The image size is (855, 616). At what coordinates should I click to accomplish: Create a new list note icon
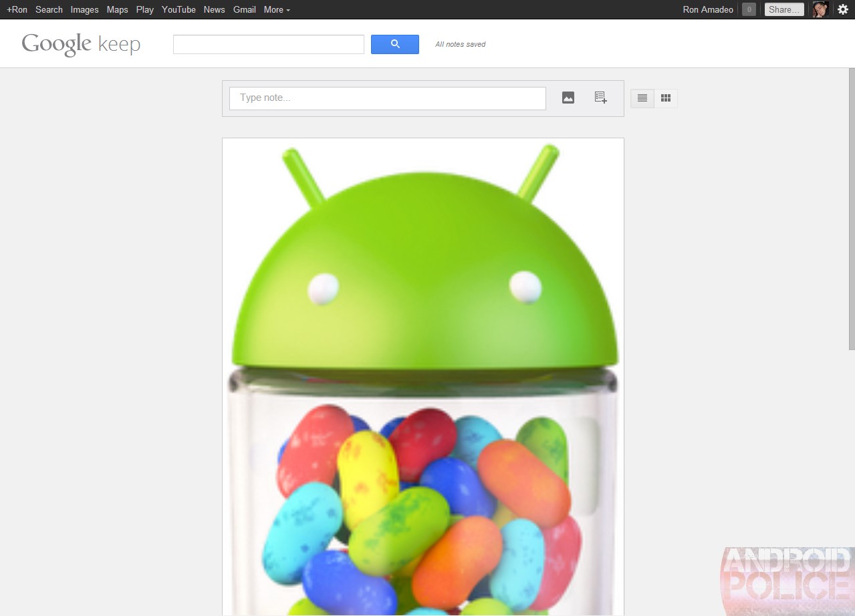600,98
